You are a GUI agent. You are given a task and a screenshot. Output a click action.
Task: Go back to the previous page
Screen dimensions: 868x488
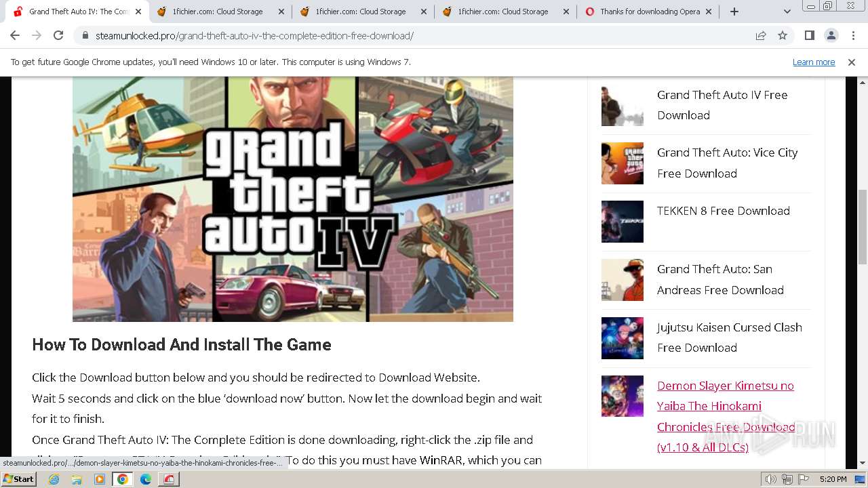point(15,36)
